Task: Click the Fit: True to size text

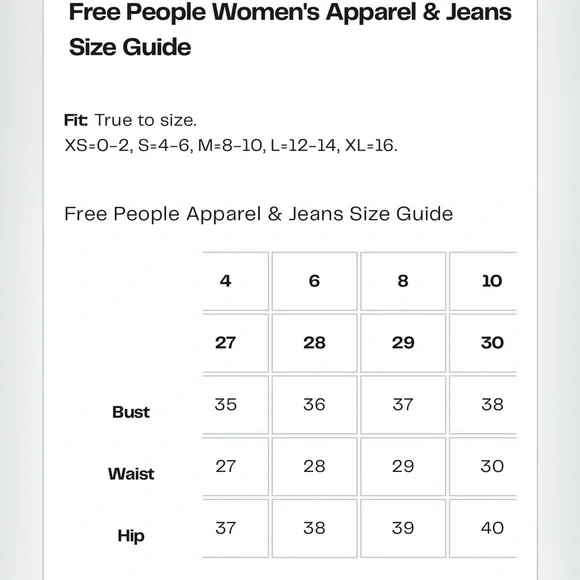Action: [x=130, y=120]
